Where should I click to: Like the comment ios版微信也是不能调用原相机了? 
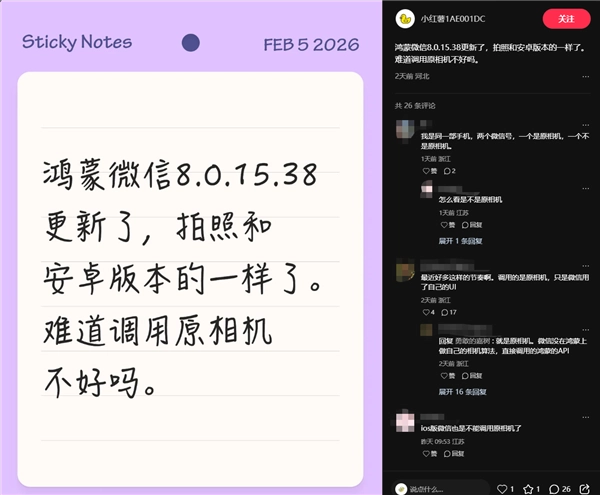(429, 453)
